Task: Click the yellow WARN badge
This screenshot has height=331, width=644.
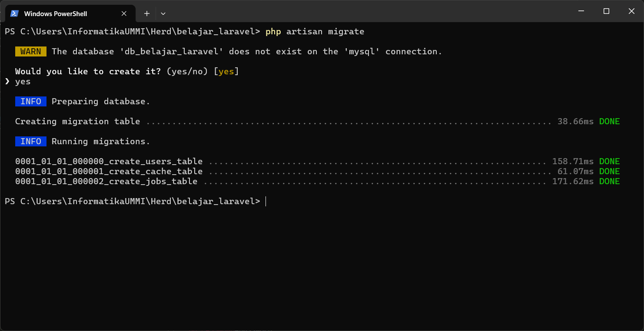Action: pyautogui.click(x=31, y=51)
